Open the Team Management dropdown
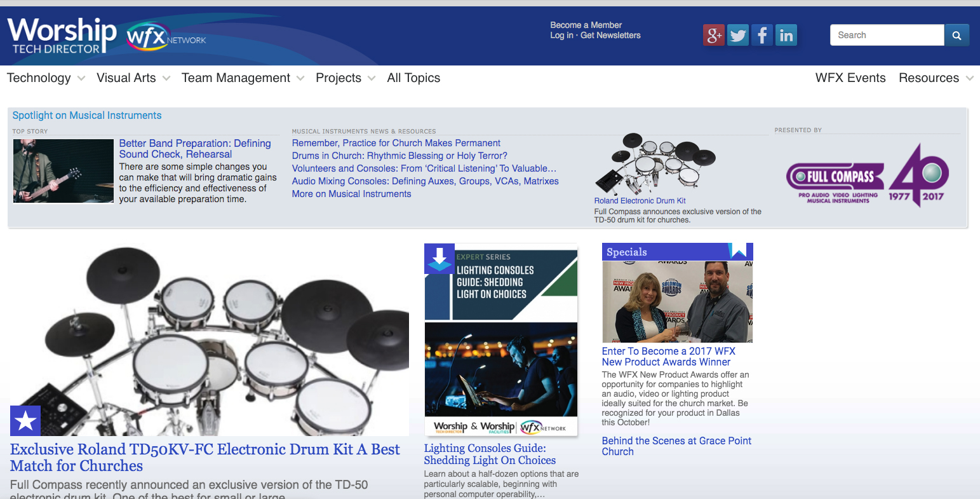980x499 pixels. pyautogui.click(x=243, y=78)
